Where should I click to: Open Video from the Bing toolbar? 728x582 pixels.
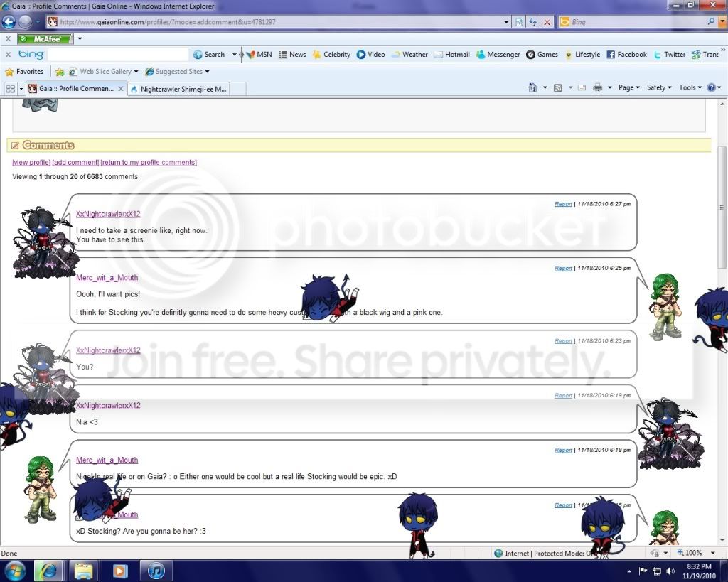371,54
